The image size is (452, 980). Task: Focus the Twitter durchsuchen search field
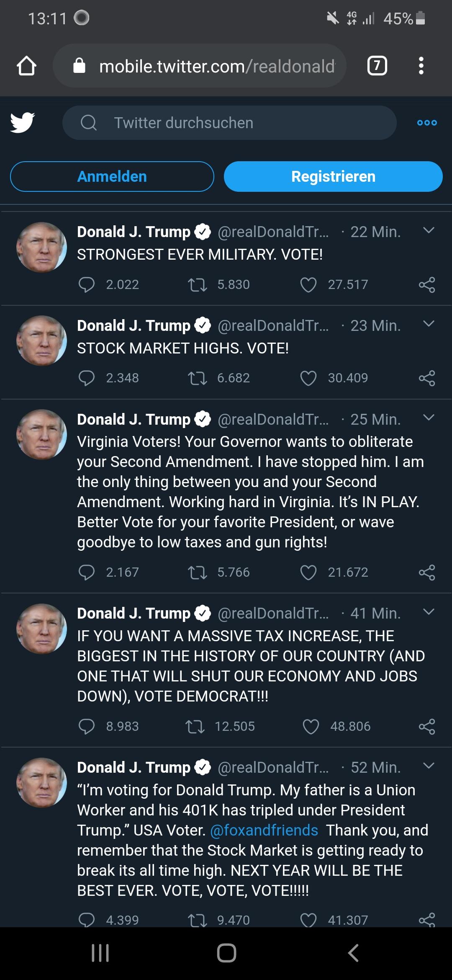coord(229,123)
